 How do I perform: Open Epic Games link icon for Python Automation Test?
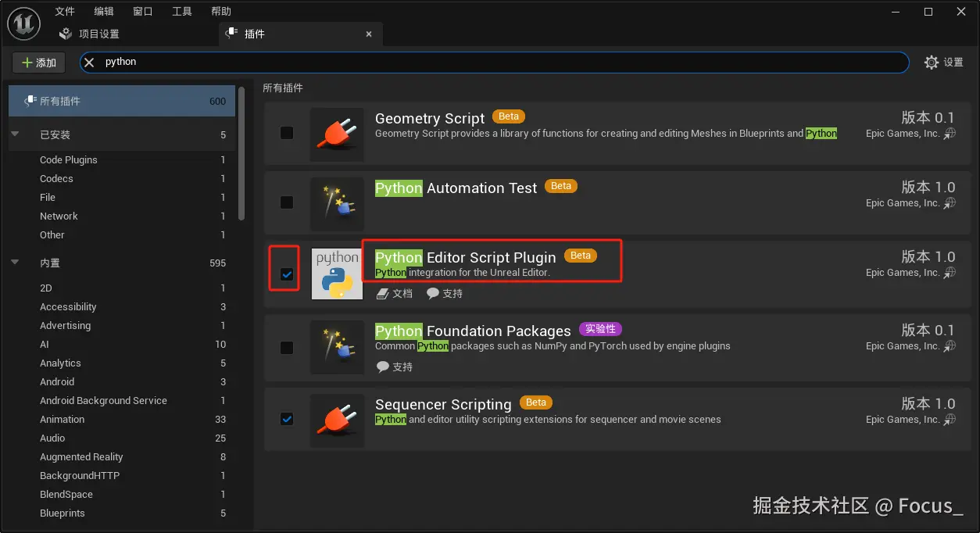click(950, 203)
